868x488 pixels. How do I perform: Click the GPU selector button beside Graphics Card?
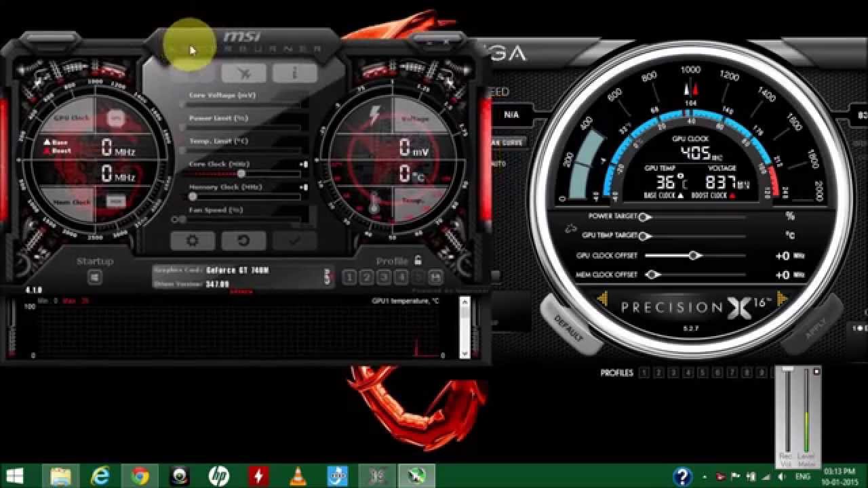pyautogui.click(x=328, y=277)
